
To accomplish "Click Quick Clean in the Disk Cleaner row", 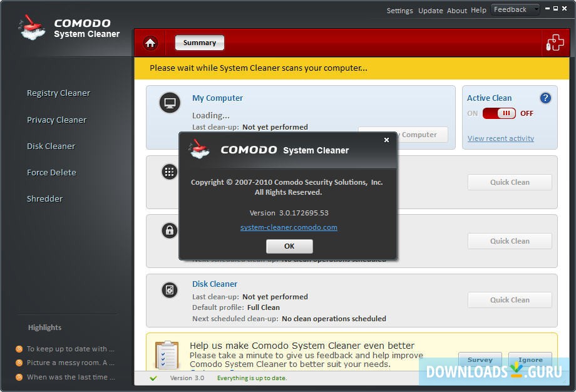I will 510,300.
